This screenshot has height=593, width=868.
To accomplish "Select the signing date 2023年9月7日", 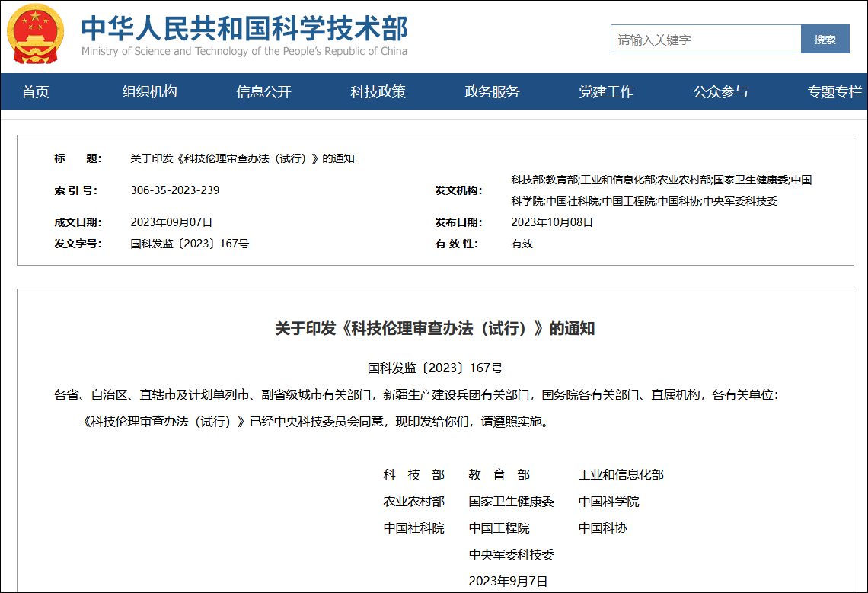I will [508, 581].
